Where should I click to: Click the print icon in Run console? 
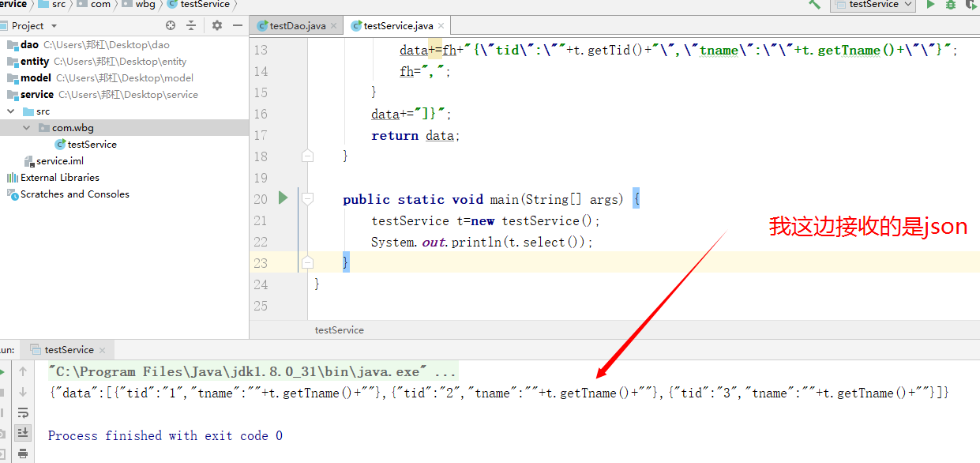pos(23,453)
